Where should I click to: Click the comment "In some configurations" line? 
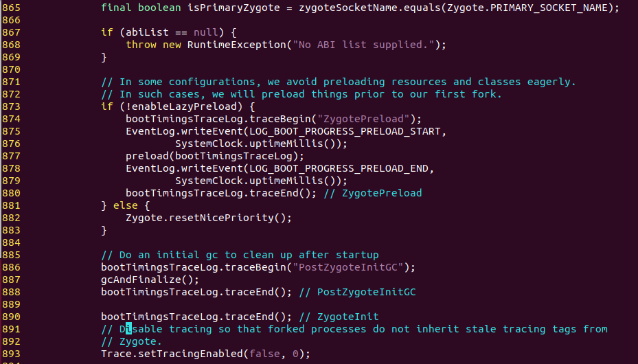point(339,82)
